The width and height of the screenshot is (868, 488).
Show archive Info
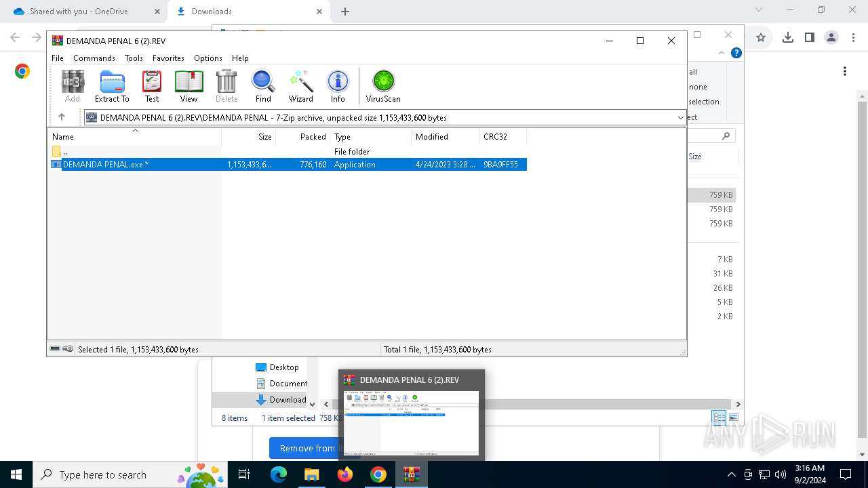tap(338, 86)
